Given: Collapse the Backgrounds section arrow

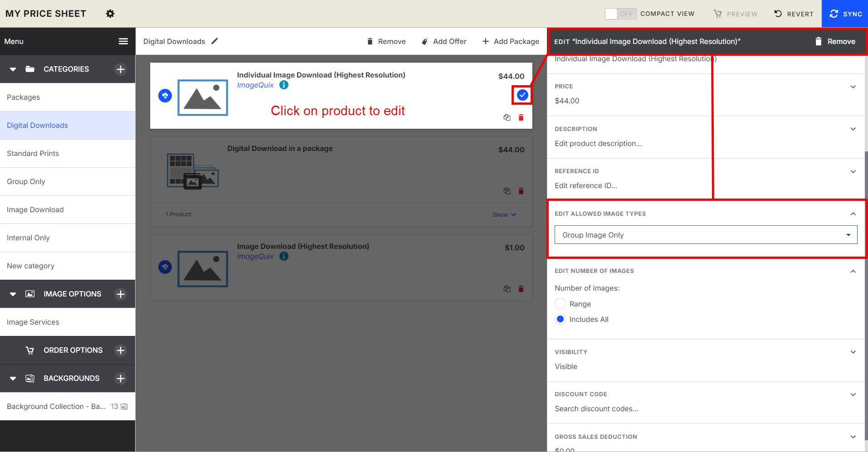Looking at the screenshot, I should pyautogui.click(x=13, y=379).
